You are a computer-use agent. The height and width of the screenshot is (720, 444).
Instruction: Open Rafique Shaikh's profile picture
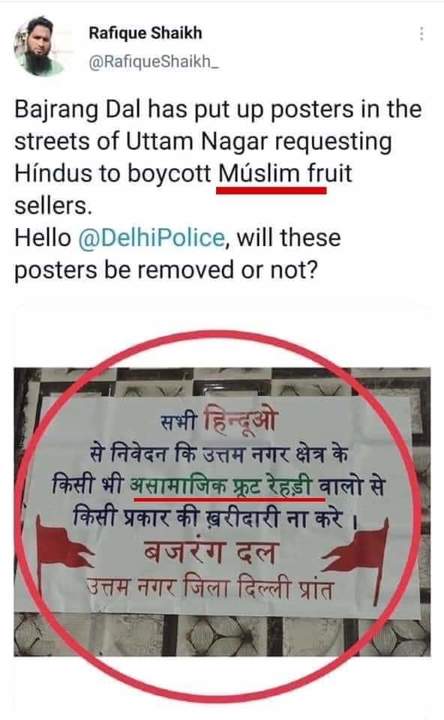(x=39, y=46)
